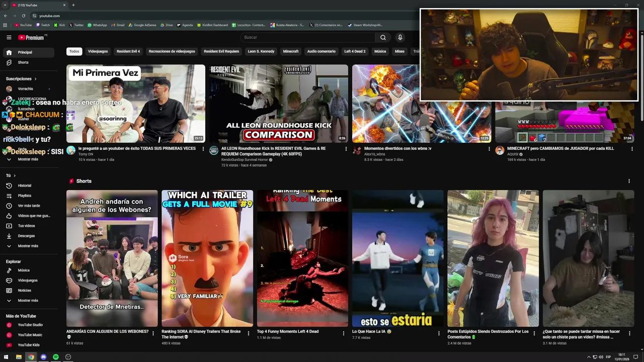Open options for MINECRAFT JUGADOR video
644x362 pixels.
click(632, 149)
